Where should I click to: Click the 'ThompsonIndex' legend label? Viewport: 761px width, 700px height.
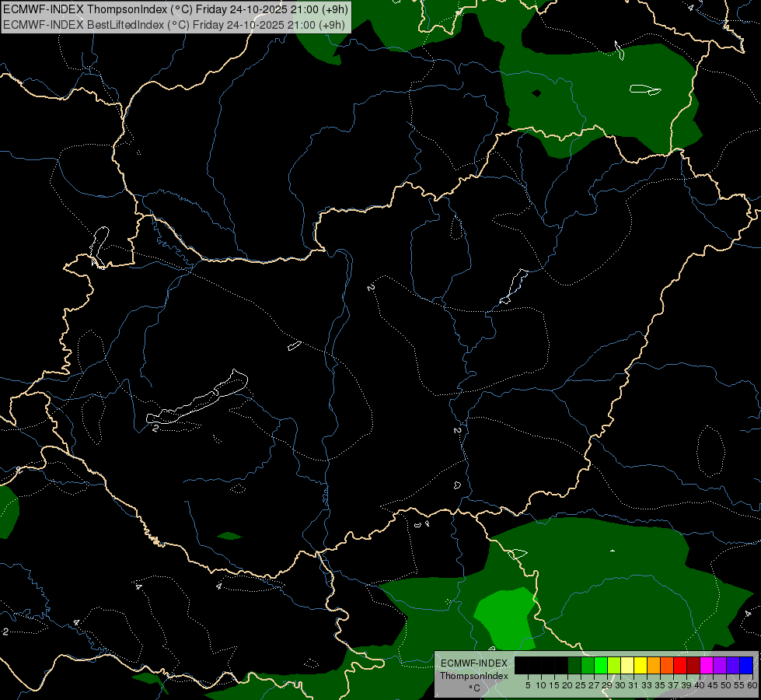click(473, 676)
